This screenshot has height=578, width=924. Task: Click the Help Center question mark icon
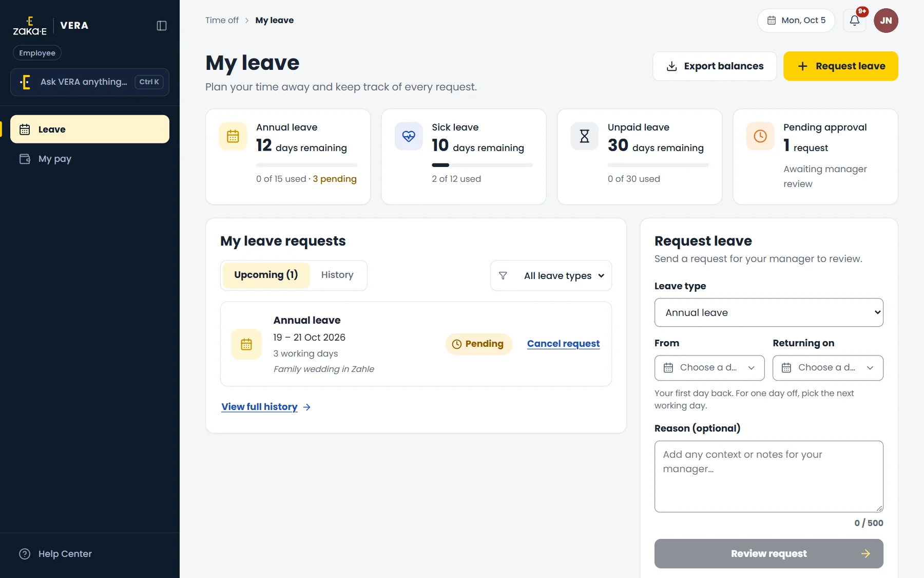coord(25,554)
